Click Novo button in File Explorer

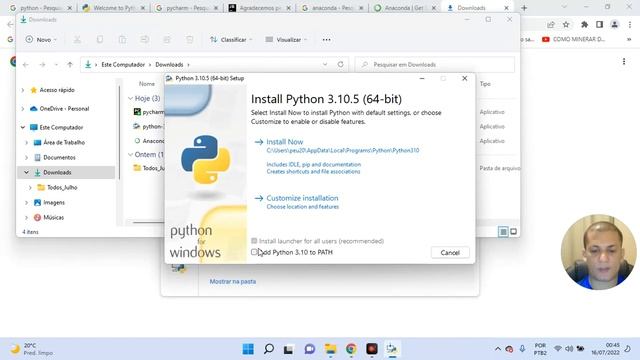41,40
